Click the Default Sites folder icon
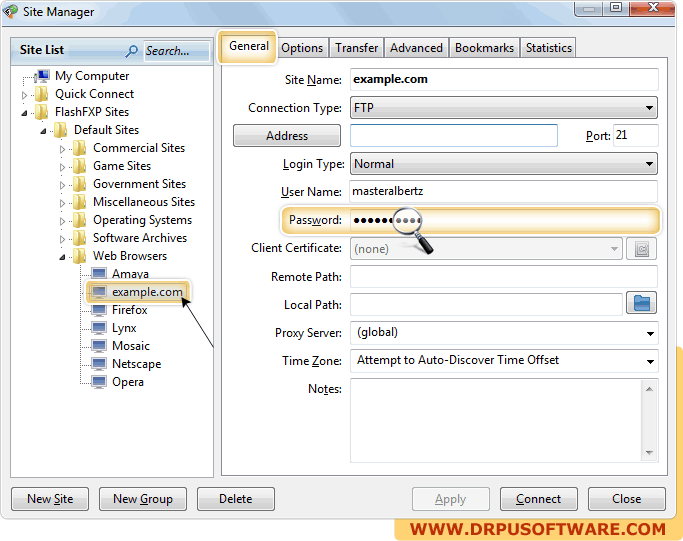Viewport: 683px width, 541px height. coord(61,130)
